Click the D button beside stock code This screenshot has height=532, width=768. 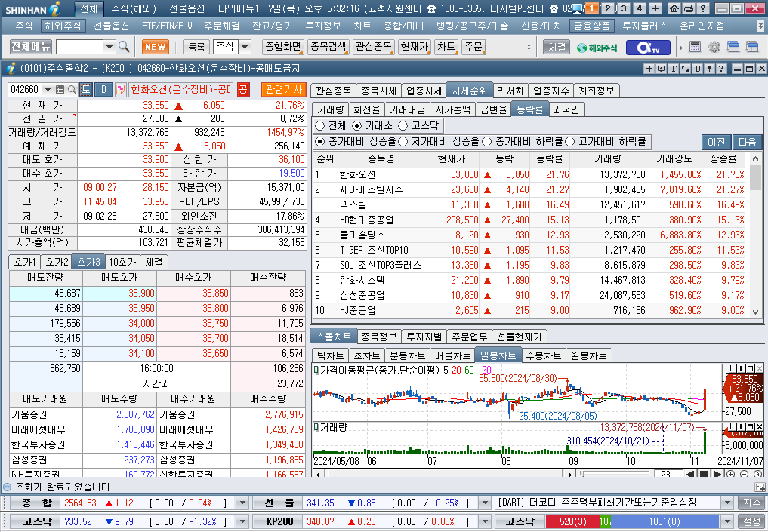[103, 90]
